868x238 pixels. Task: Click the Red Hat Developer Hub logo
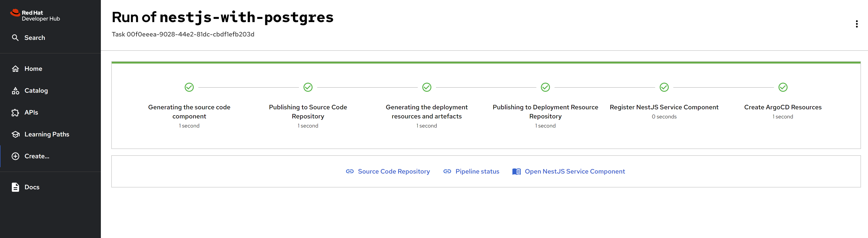[x=35, y=15]
